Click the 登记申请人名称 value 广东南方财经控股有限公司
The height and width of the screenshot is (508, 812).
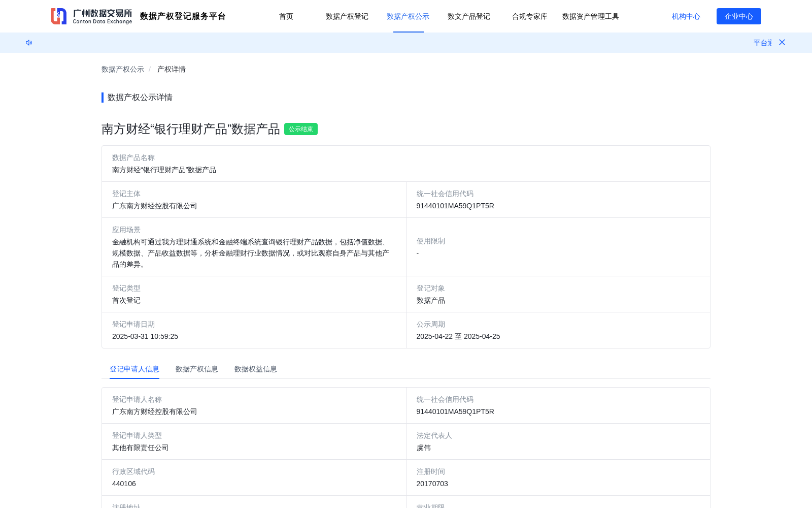tap(155, 411)
